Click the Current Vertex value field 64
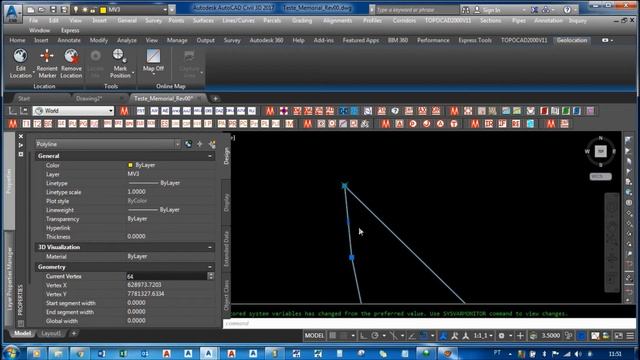The width and height of the screenshot is (640, 360). point(167,276)
